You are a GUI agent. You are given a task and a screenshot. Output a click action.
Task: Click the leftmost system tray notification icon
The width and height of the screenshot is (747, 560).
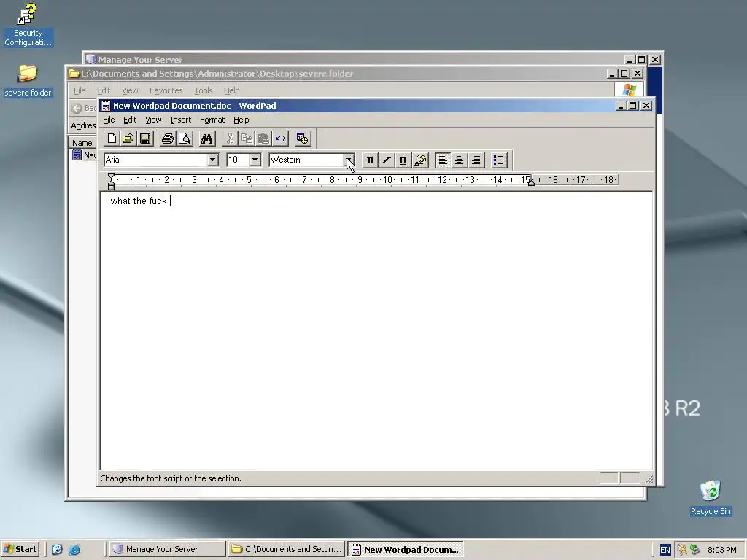pyautogui.click(x=682, y=550)
